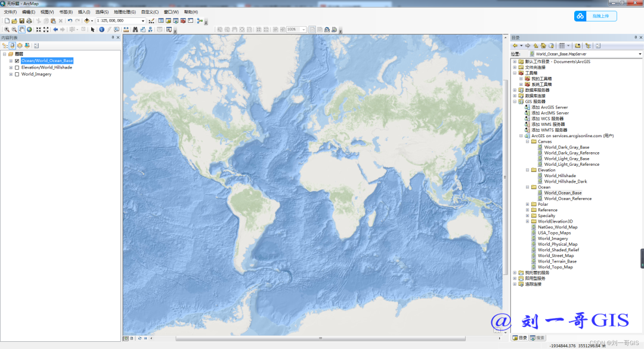The width and height of the screenshot is (644, 349).
Task: Toggle auto-hide pin on table of contents
Action: [x=113, y=38]
